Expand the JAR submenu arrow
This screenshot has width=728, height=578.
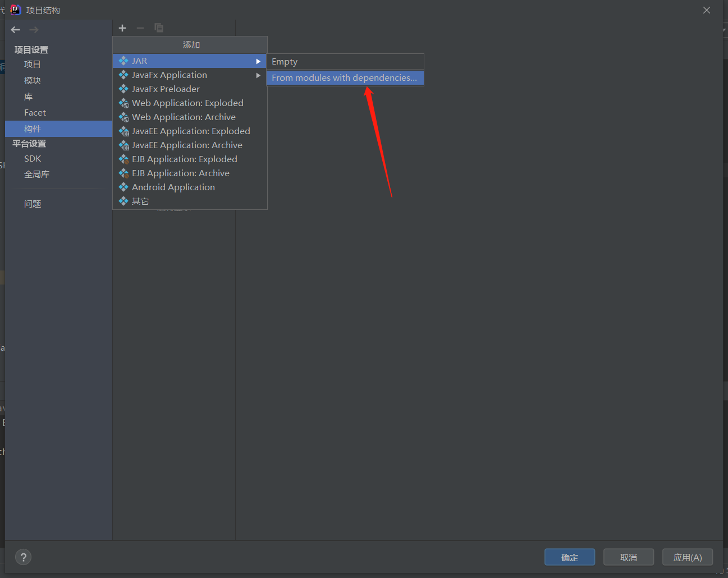point(258,61)
